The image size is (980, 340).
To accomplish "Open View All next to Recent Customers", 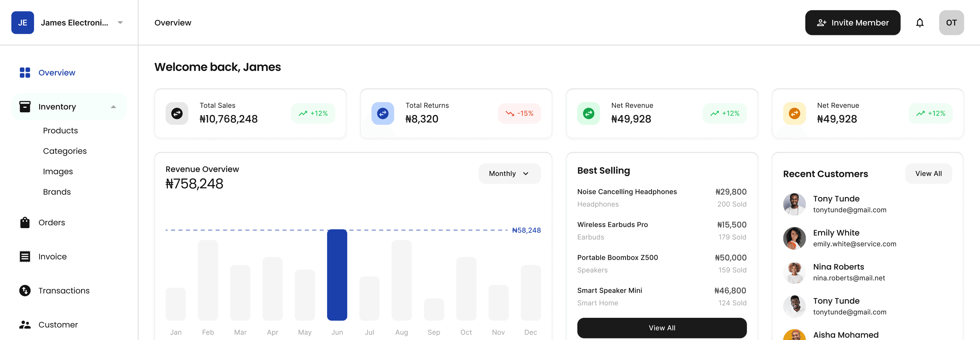I will coord(928,173).
